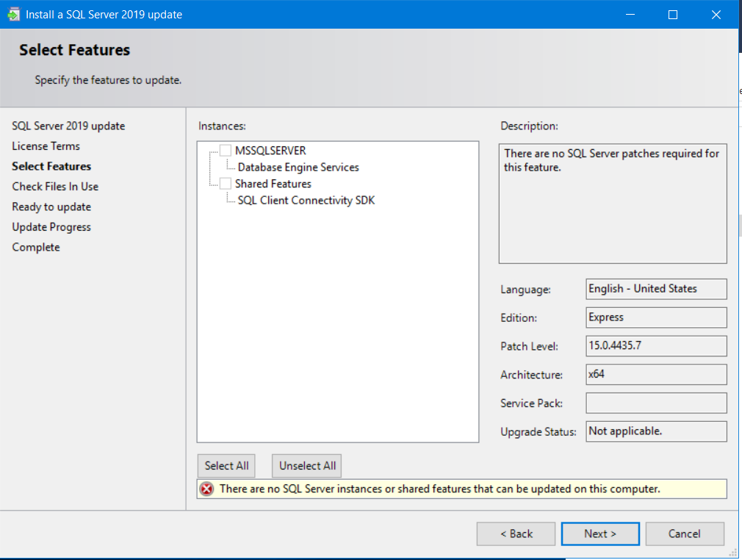Click the Instances: label
Viewport: 742px width, 560px height.
click(222, 126)
